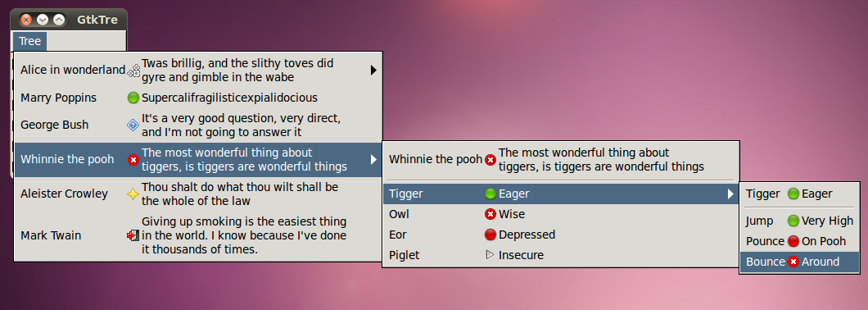Click the red circle icon next to Eor
This screenshot has width=868, height=310.
coord(491,235)
